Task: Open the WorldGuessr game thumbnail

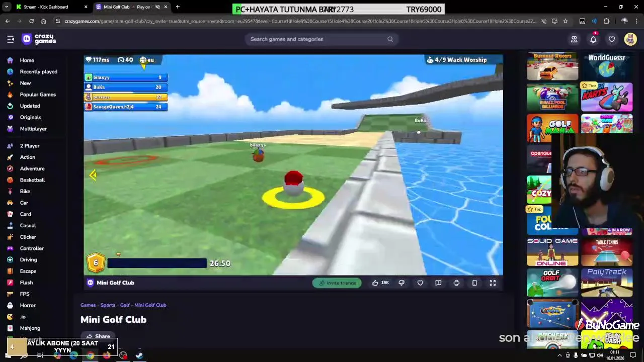Action: (x=607, y=66)
